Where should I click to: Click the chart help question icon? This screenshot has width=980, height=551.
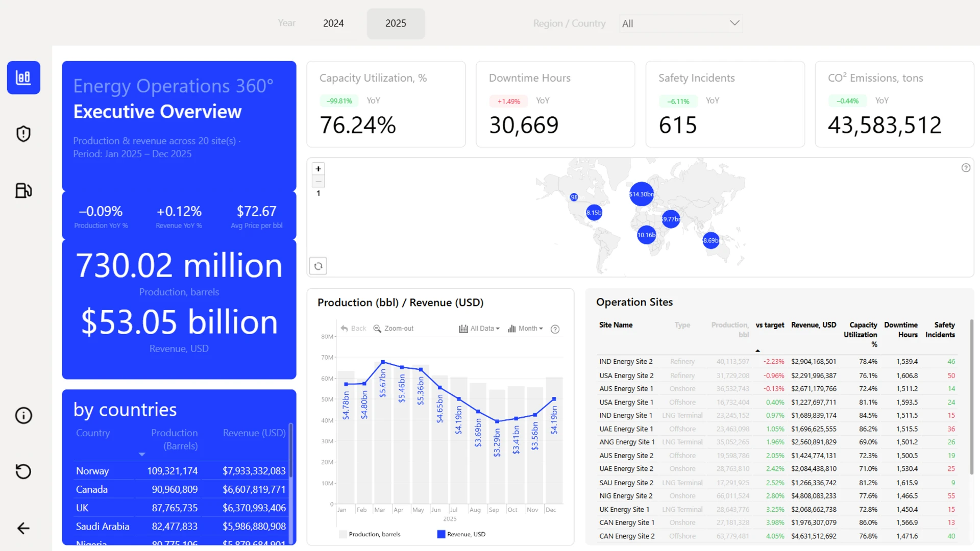tap(555, 329)
